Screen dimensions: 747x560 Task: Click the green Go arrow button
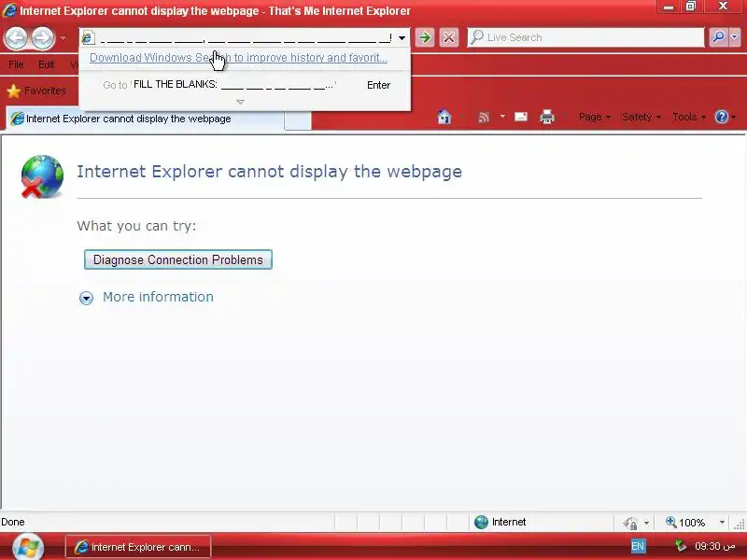(425, 37)
